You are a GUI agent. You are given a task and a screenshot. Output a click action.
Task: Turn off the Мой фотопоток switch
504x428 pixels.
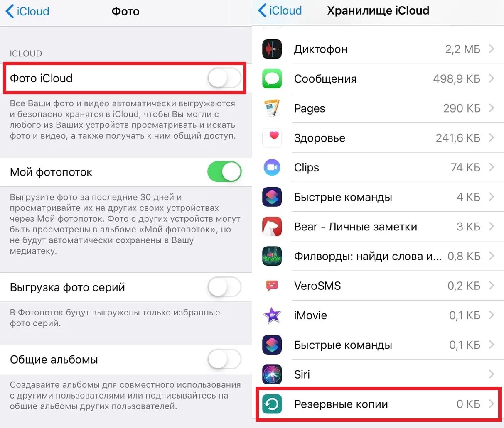tap(224, 172)
